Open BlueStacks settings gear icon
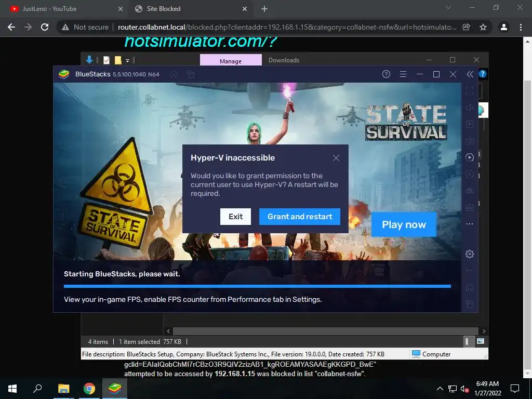The image size is (532, 399). click(x=470, y=254)
